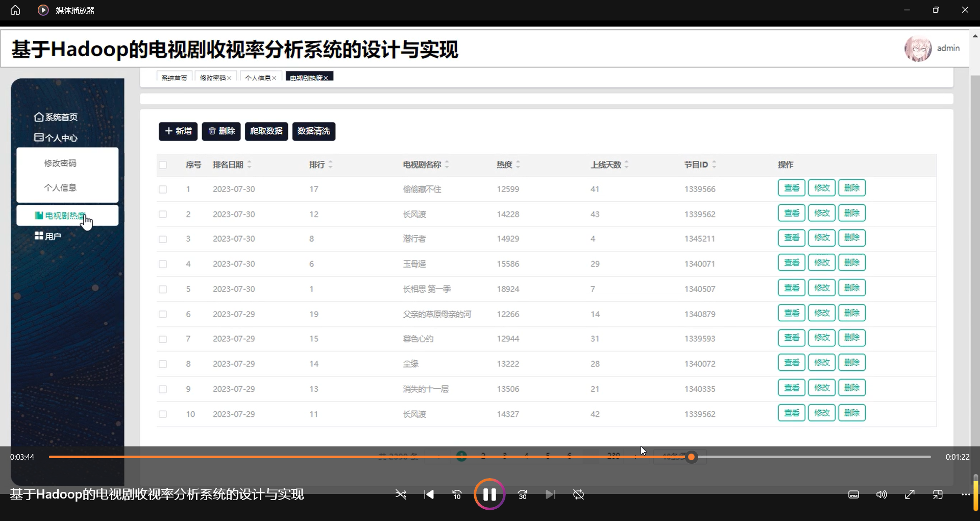Go to the media player home icon
Screen dimensions: 980x521
pyautogui.click(x=15, y=10)
